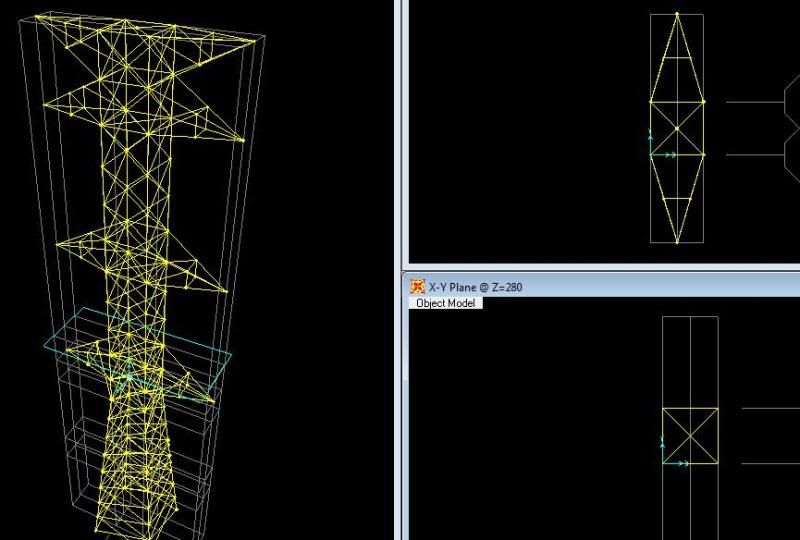Click the cyan axis origin in the Z=280 plan view
Viewport: 800px width, 540px height.
663,463
